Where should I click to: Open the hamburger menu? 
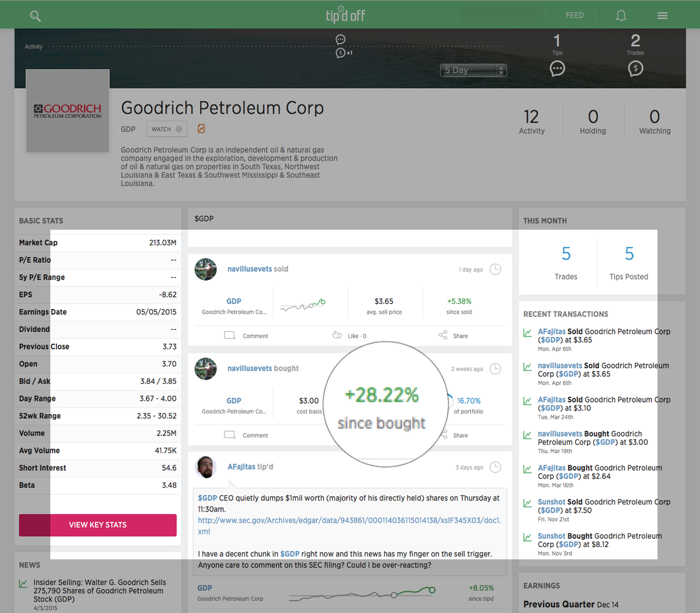pyautogui.click(x=663, y=16)
